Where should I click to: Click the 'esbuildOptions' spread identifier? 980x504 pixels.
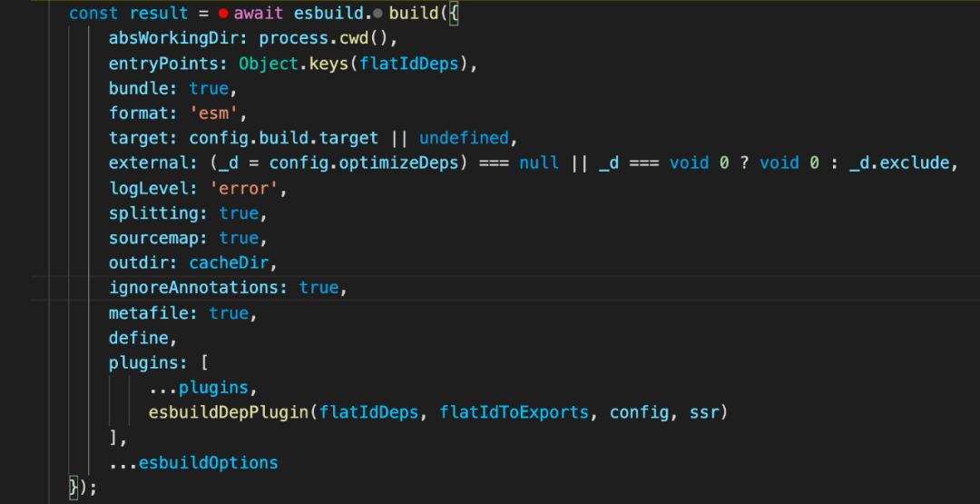point(209,463)
